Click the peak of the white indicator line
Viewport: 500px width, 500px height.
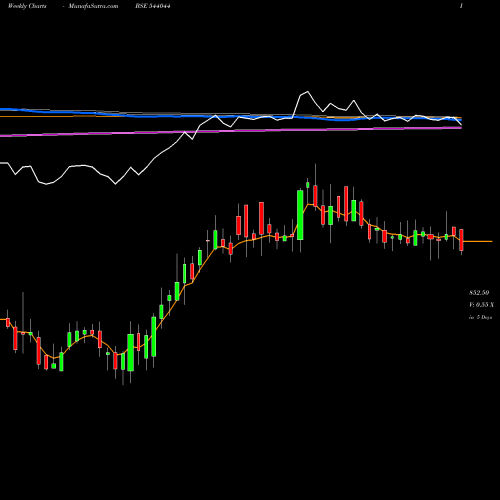307,92
